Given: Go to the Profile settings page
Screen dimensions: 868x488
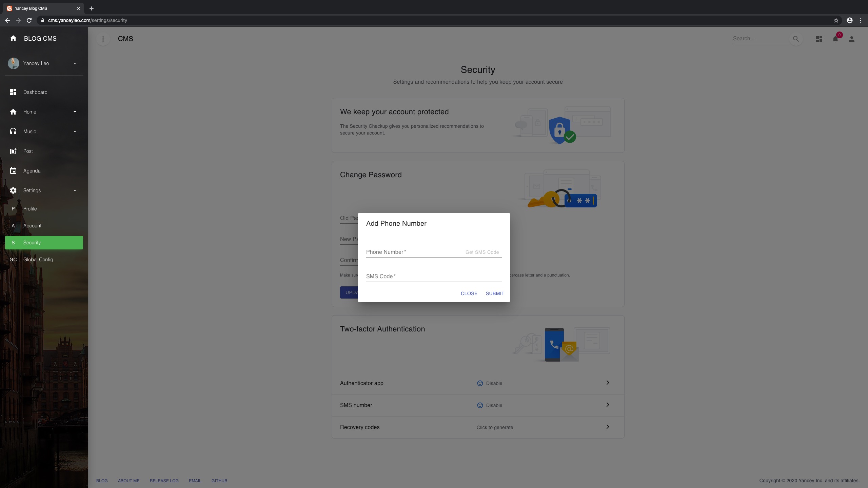Looking at the screenshot, I should click(x=30, y=209).
